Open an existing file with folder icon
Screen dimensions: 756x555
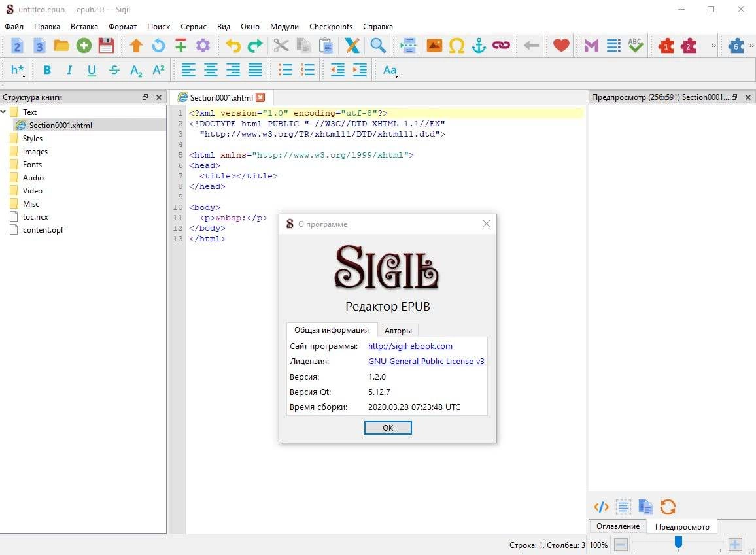(61, 46)
